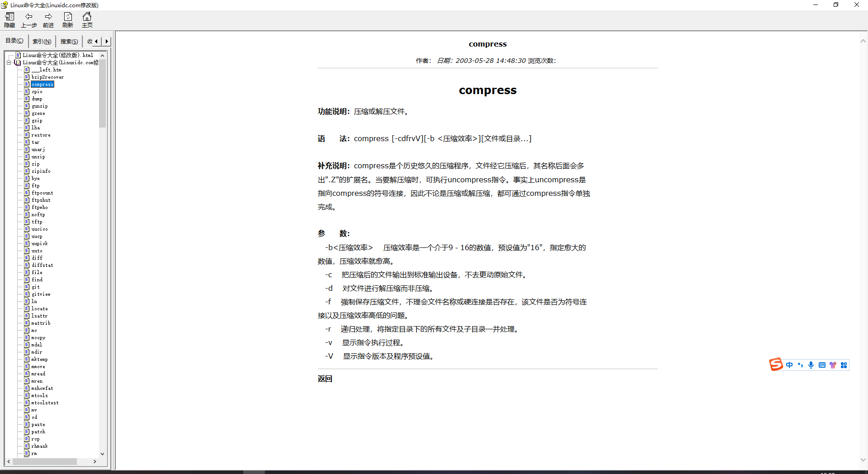Click the 主页 (Home) toolbar icon
Screen dimensions: 868x474
click(x=87, y=19)
